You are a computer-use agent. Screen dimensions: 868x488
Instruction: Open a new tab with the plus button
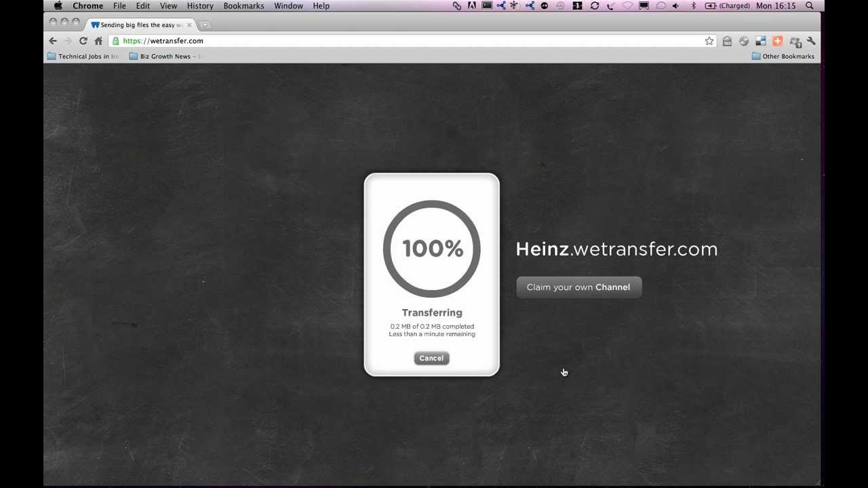coord(205,25)
